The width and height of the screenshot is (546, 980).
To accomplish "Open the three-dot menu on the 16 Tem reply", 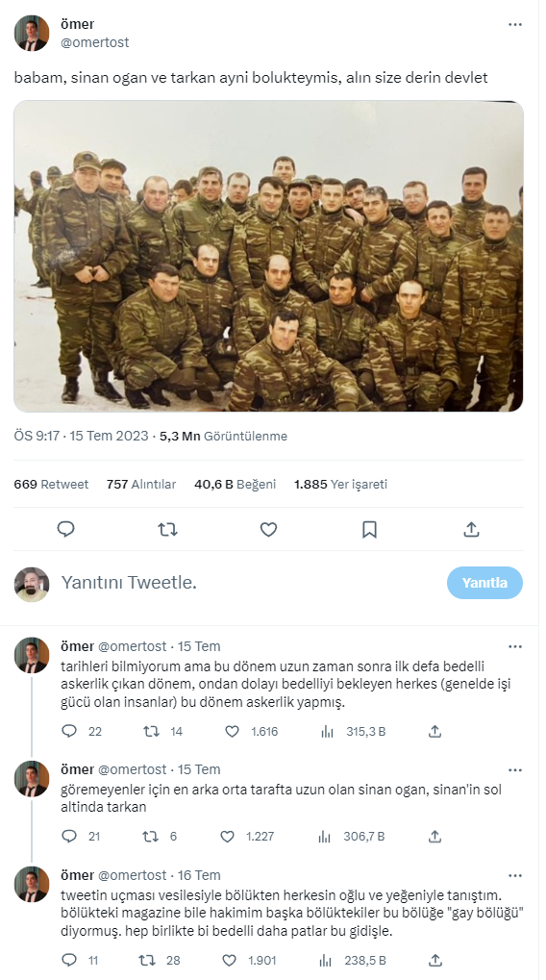I will pos(515,875).
